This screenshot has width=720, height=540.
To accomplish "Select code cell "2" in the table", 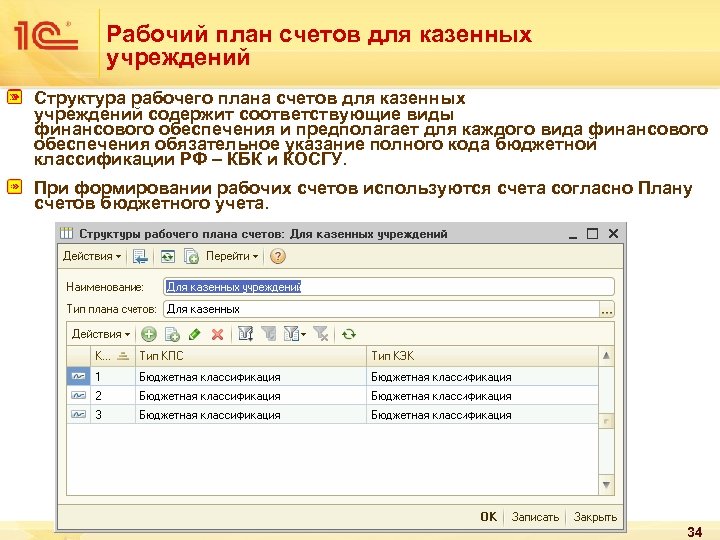I will pyautogui.click(x=112, y=395).
